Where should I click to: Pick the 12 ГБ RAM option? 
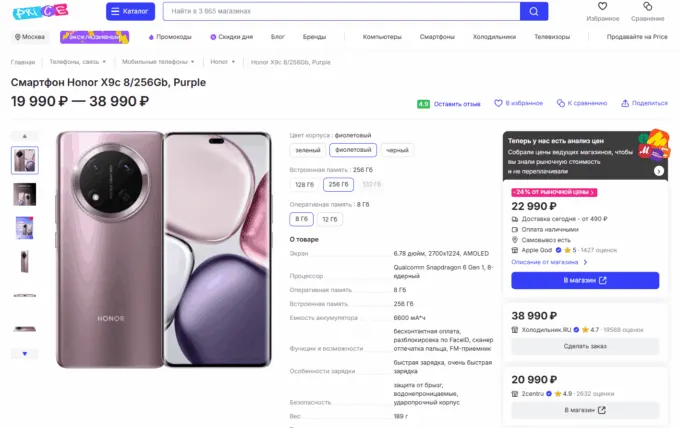point(331,218)
